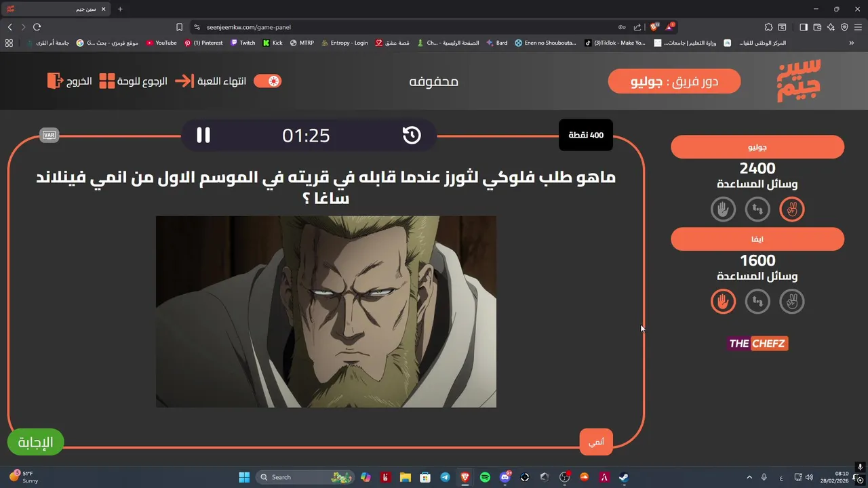The height and width of the screenshot is (488, 868).
Task: Use جوليو's swap arrows lifeline
Action: [x=757, y=209]
